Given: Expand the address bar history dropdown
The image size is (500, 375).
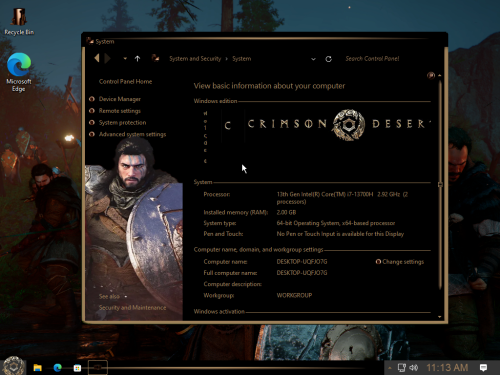Looking at the screenshot, I should pyautogui.click(x=313, y=59).
